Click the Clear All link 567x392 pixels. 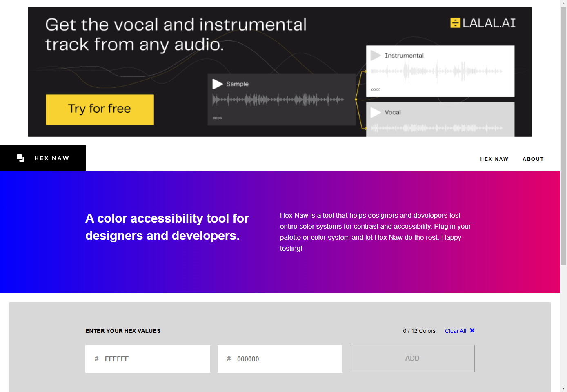(456, 331)
